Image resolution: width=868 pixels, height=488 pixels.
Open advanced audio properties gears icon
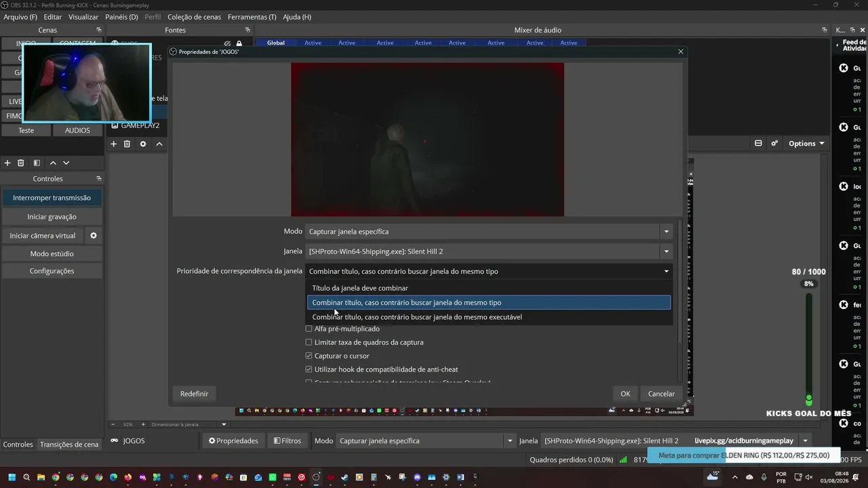tap(774, 143)
